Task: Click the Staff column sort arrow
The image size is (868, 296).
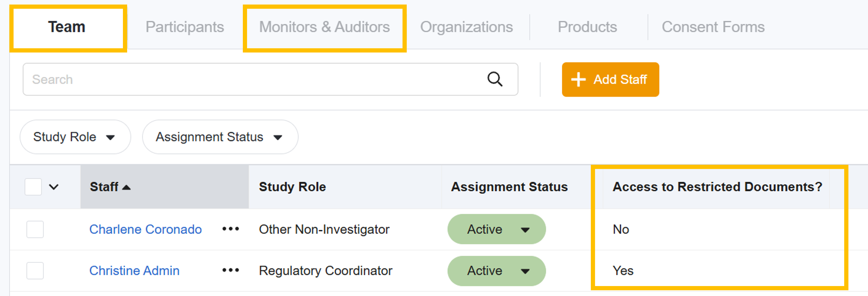Action: [126, 187]
